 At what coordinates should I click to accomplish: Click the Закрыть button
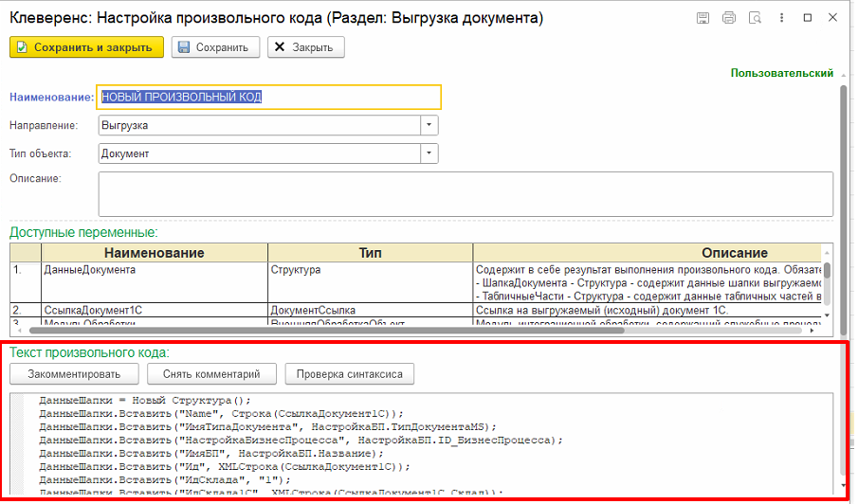(306, 47)
